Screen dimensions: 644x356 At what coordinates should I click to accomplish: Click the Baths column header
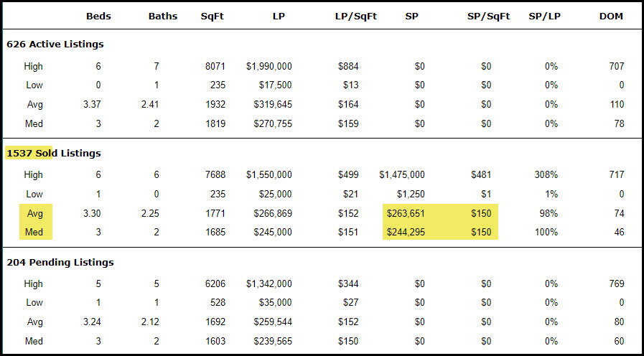[x=163, y=16]
